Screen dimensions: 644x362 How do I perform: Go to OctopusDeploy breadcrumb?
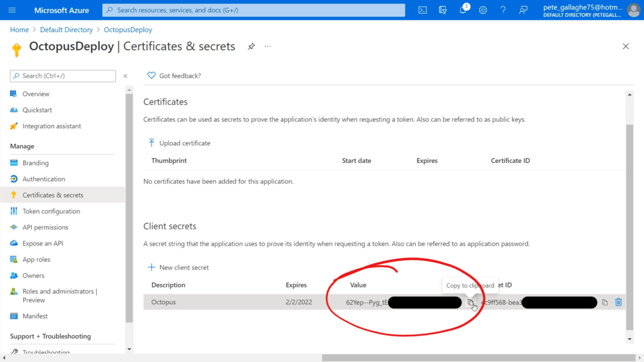pyautogui.click(x=128, y=30)
